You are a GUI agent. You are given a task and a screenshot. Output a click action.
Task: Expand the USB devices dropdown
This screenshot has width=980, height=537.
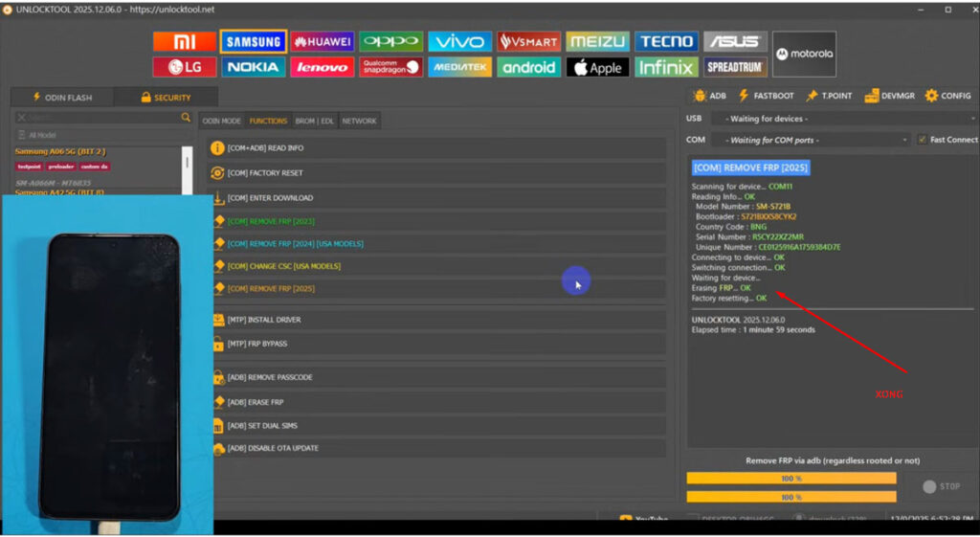point(844,119)
